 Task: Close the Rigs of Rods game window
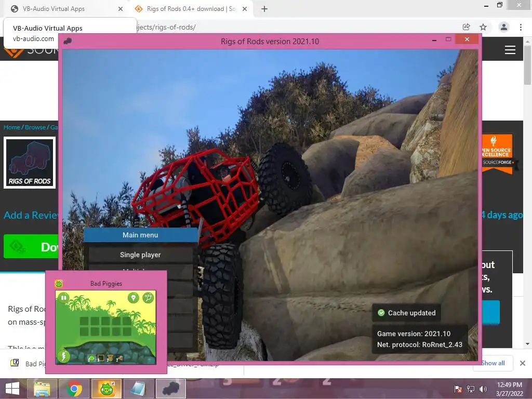[467, 39]
